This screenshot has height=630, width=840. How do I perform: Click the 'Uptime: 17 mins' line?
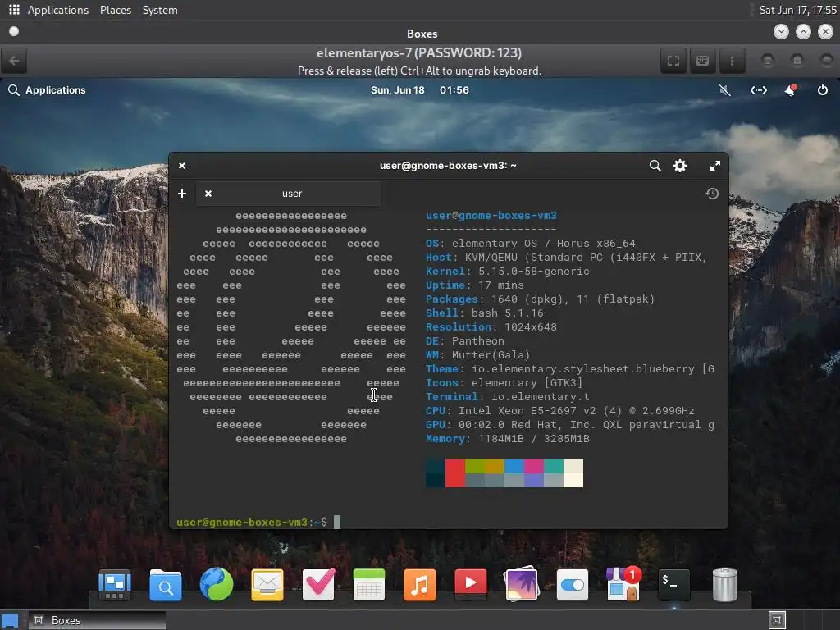(x=475, y=285)
